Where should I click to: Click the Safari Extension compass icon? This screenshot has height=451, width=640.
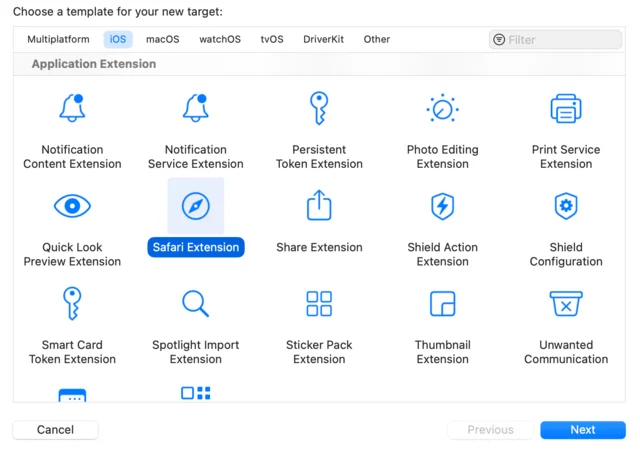[196, 206]
